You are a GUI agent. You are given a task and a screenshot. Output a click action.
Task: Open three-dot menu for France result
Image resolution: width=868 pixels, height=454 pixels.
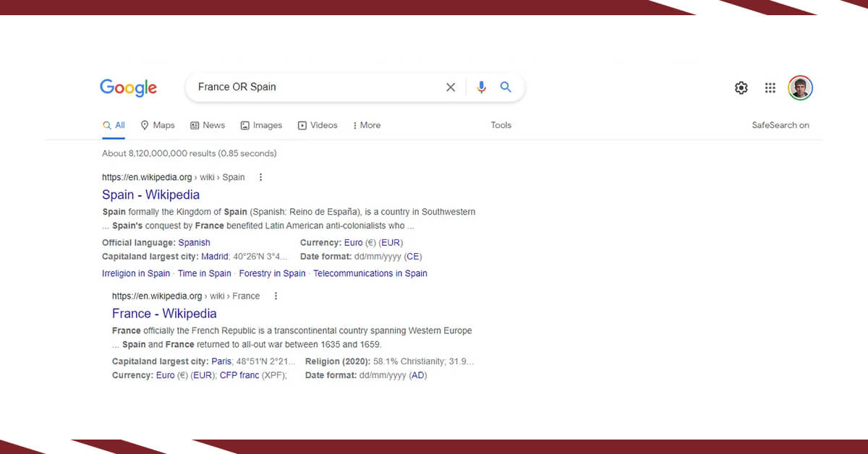coord(276,296)
